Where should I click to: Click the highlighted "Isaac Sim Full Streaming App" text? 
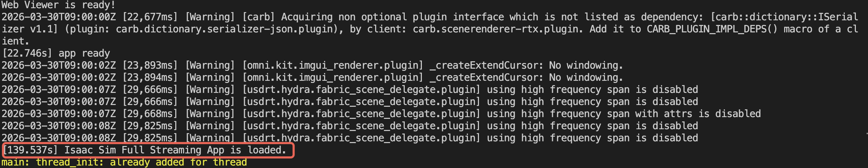point(144,150)
